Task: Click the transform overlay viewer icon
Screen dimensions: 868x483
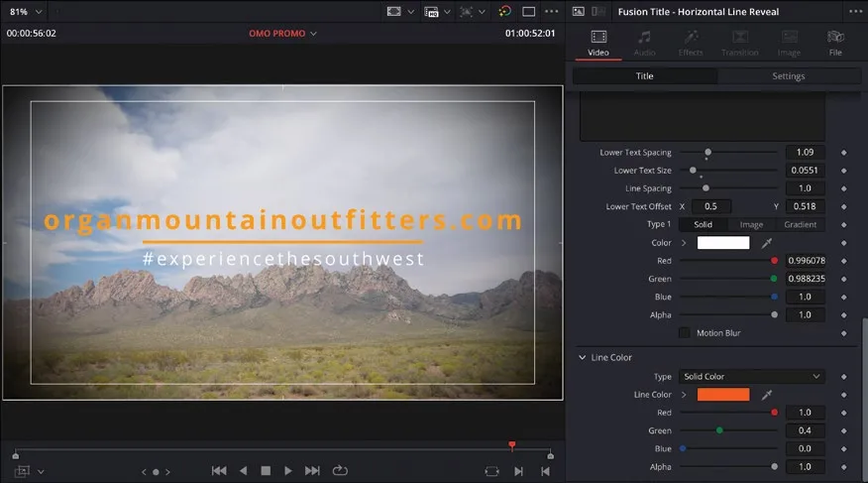Action: tap(466, 12)
